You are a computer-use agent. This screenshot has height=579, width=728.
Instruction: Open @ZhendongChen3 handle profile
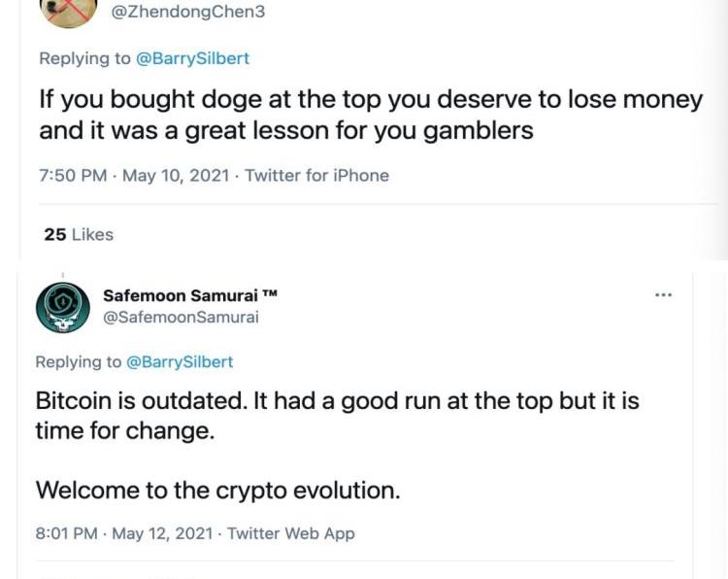tap(188, 13)
